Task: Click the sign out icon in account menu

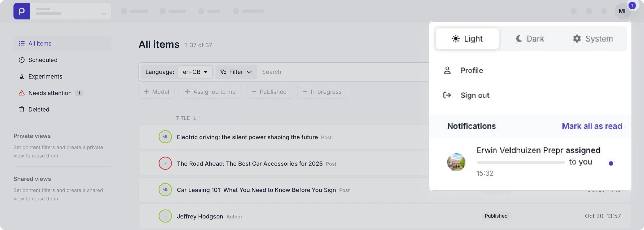Action: [x=447, y=95]
